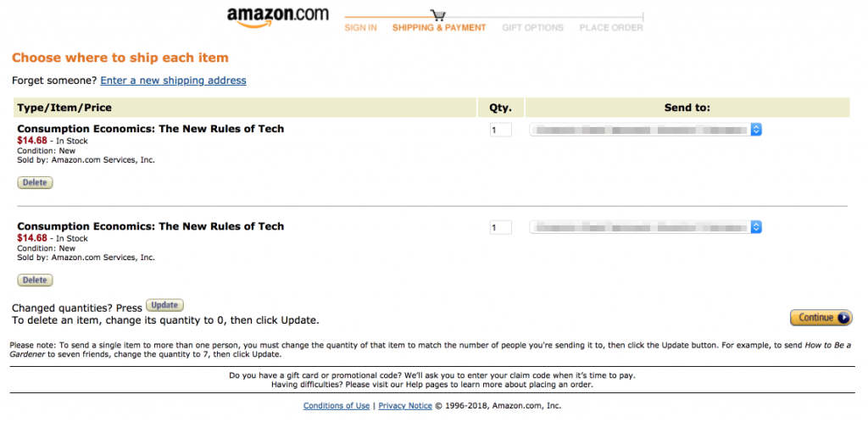Click the second Consumption Economics book title
Image resolution: width=868 pixels, height=422 pixels.
pos(150,226)
